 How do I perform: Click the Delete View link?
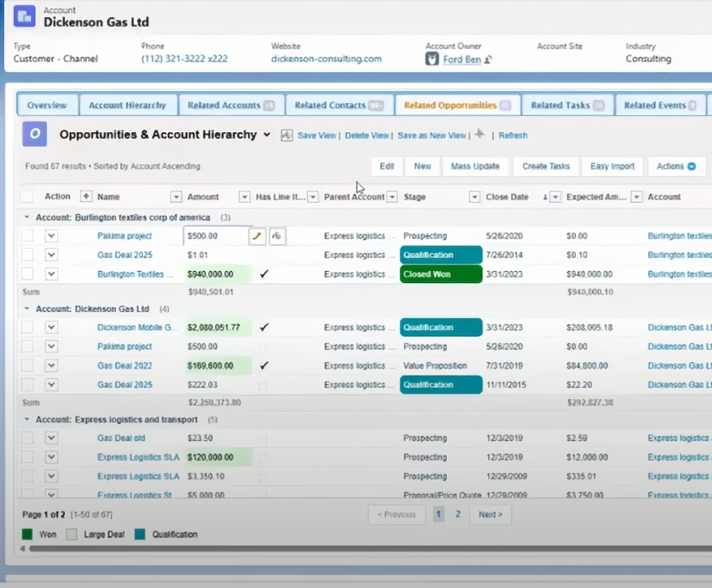pyautogui.click(x=367, y=135)
